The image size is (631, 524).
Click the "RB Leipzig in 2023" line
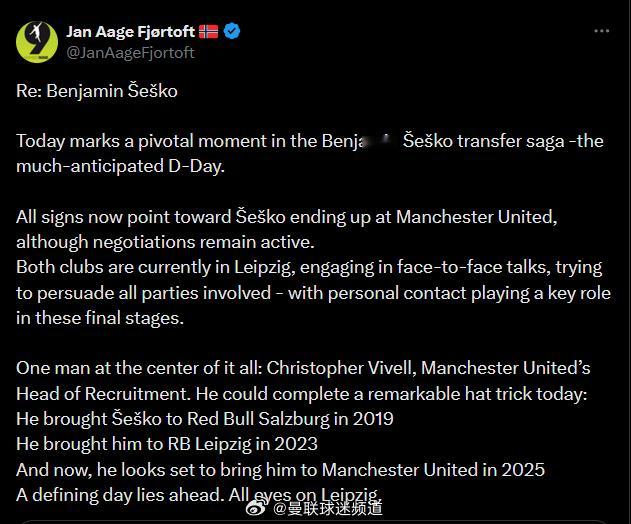tap(167, 444)
